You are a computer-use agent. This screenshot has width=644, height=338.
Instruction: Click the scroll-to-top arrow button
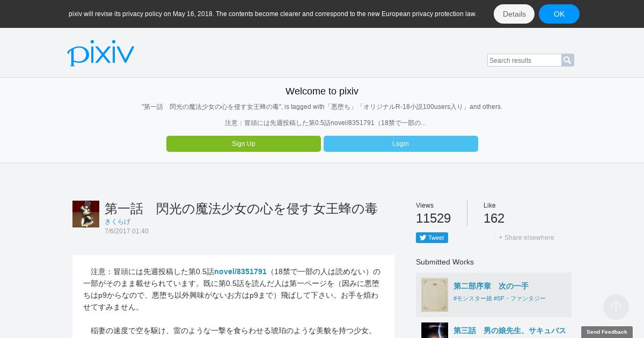(616, 307)
